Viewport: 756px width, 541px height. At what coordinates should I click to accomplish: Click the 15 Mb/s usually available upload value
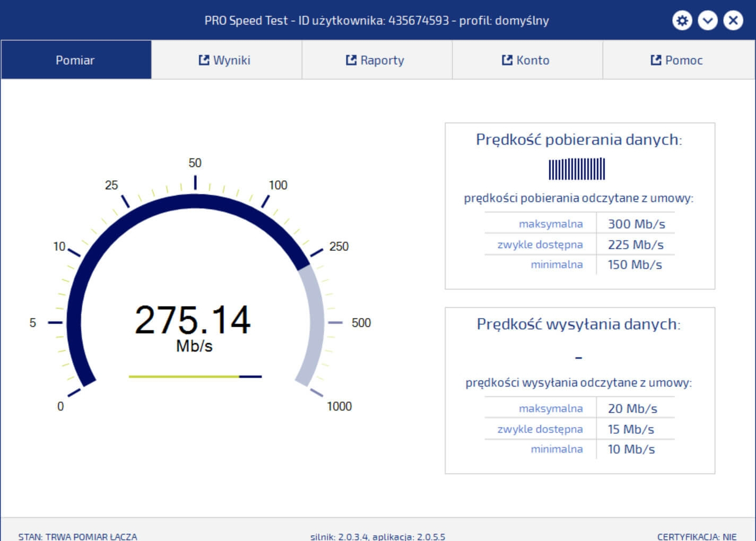631,429
